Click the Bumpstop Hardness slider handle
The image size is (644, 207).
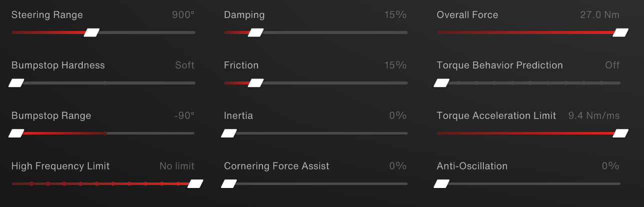[16, 83]
